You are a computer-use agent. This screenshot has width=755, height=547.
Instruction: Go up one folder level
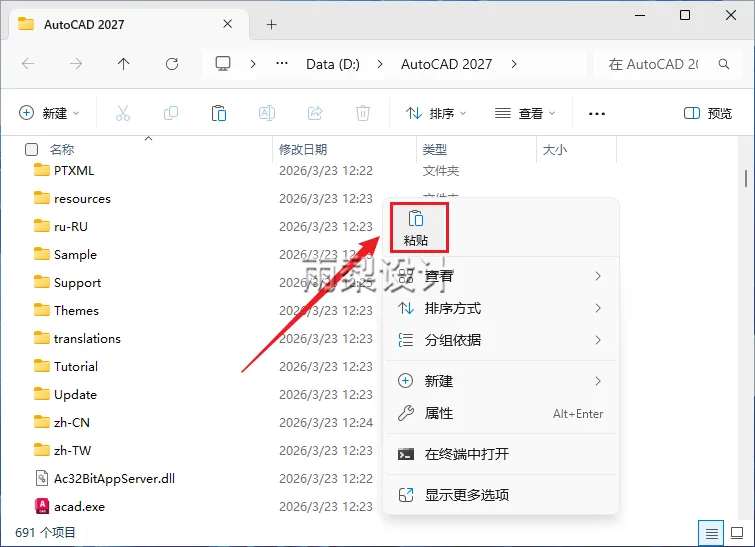(123, 64)
